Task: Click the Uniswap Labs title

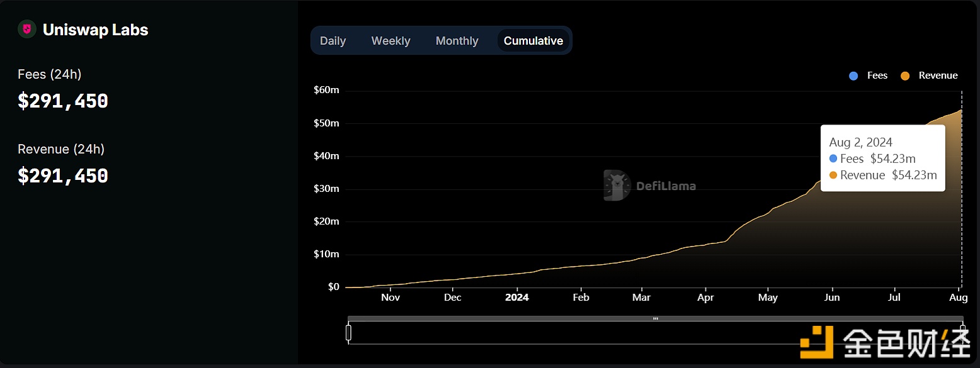Action: [x=96, y=30]
